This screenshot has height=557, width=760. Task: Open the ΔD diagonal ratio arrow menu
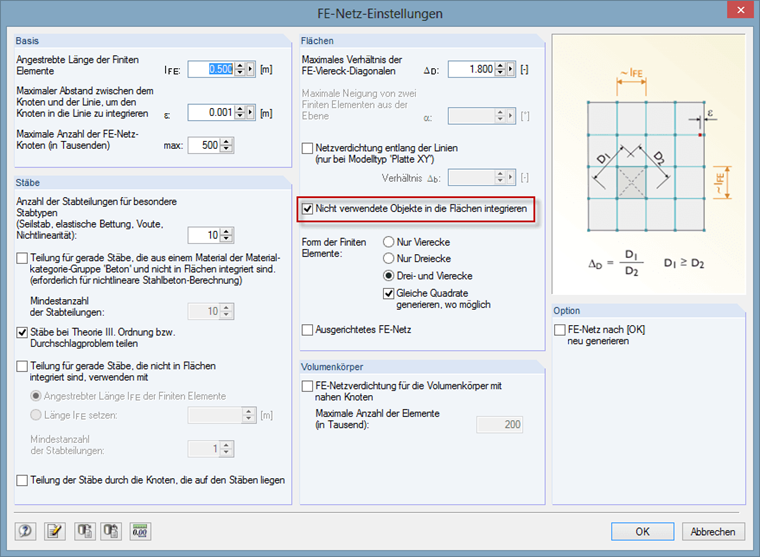(511, 69)
